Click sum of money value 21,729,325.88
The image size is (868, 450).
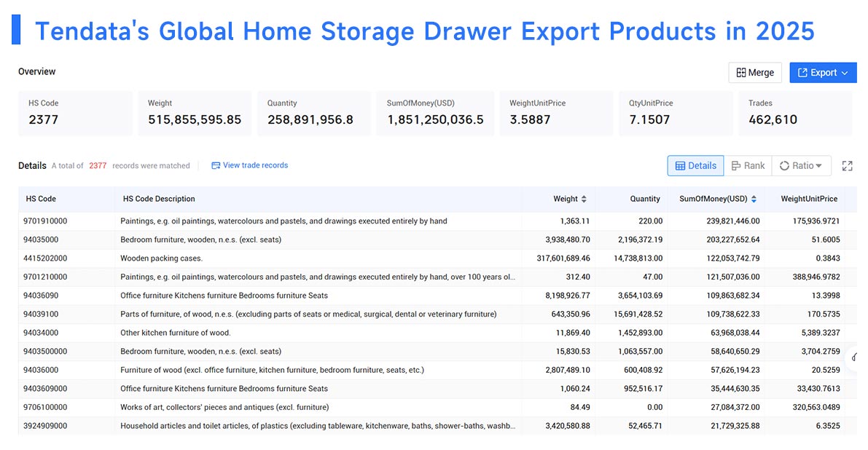[735, 426]
